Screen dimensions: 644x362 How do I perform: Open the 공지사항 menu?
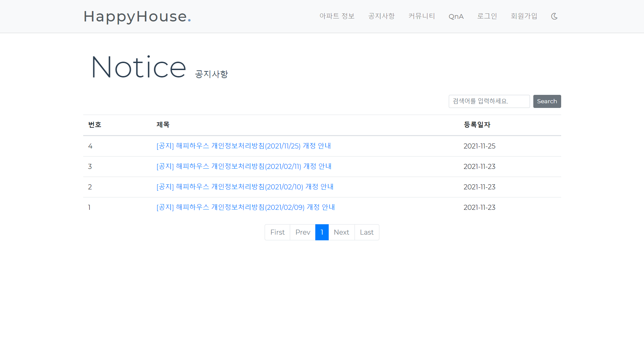pos(381,16)
